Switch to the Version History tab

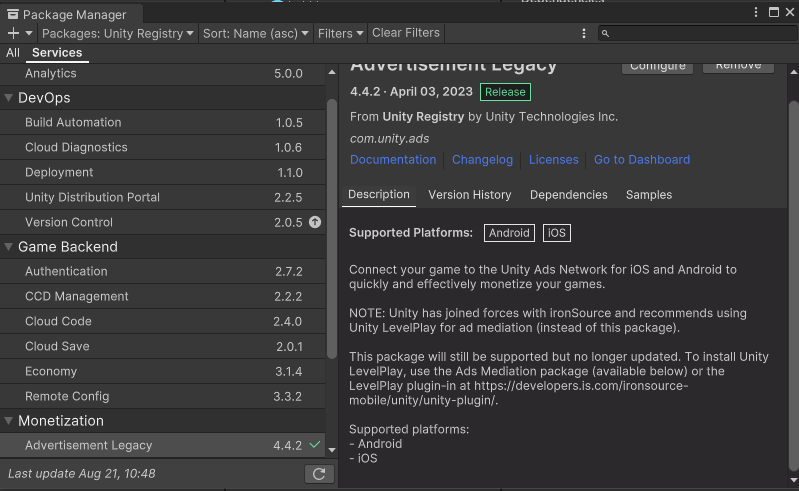point(470,195)
